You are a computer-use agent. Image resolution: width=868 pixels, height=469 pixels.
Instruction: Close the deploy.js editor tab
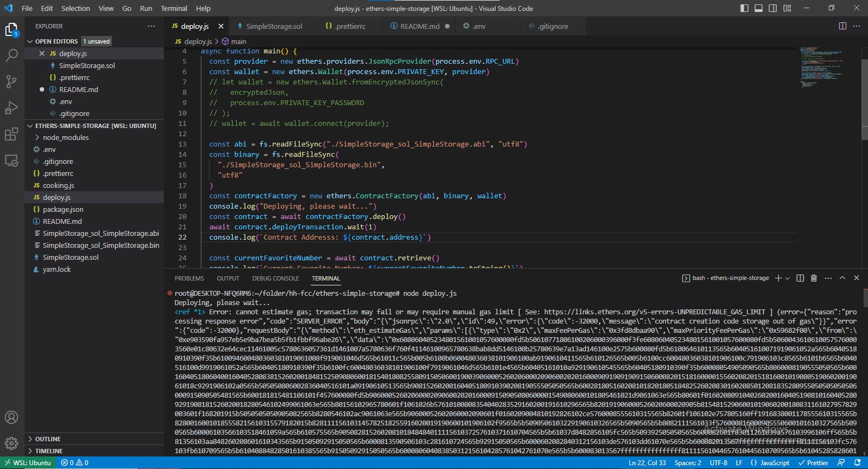point(221,26)
